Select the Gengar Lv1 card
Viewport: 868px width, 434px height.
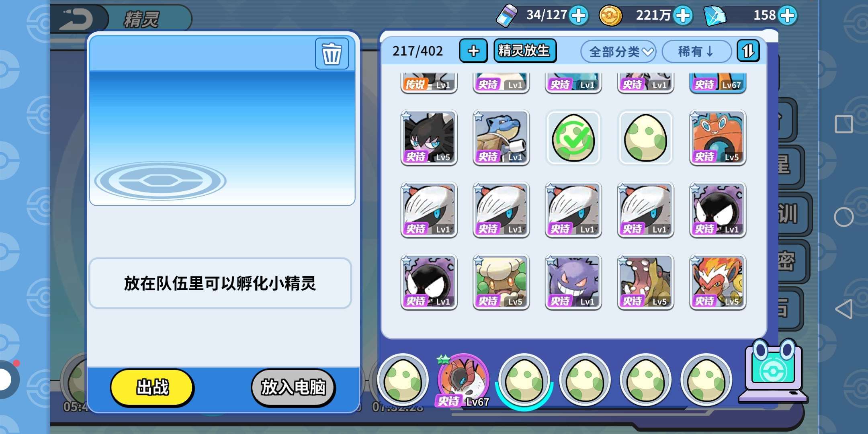[573, 282]
